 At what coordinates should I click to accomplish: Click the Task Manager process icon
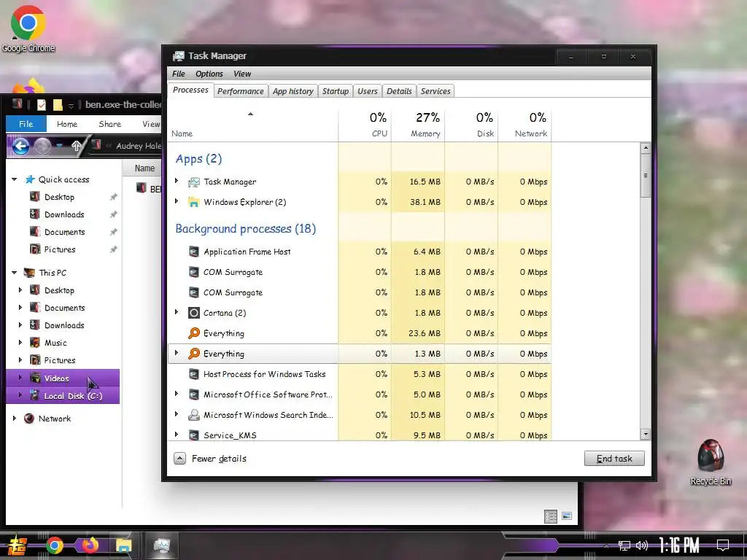point(193,182)
